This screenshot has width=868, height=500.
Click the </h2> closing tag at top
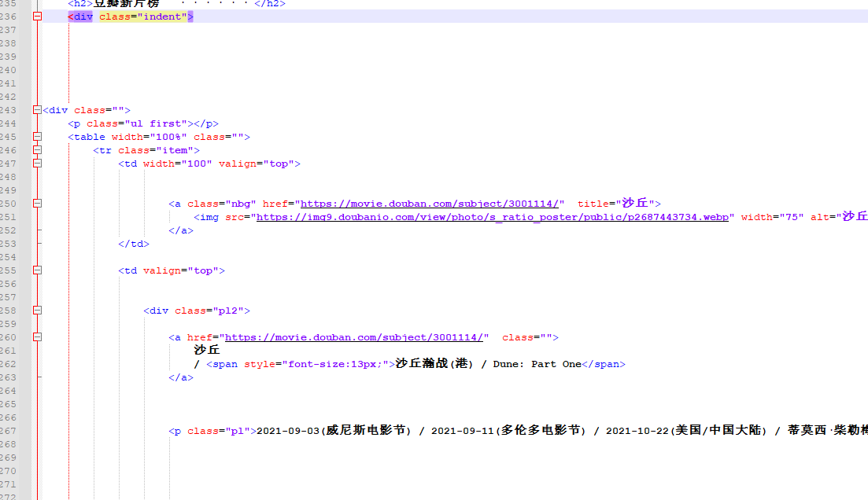click(x=270, y=4)
